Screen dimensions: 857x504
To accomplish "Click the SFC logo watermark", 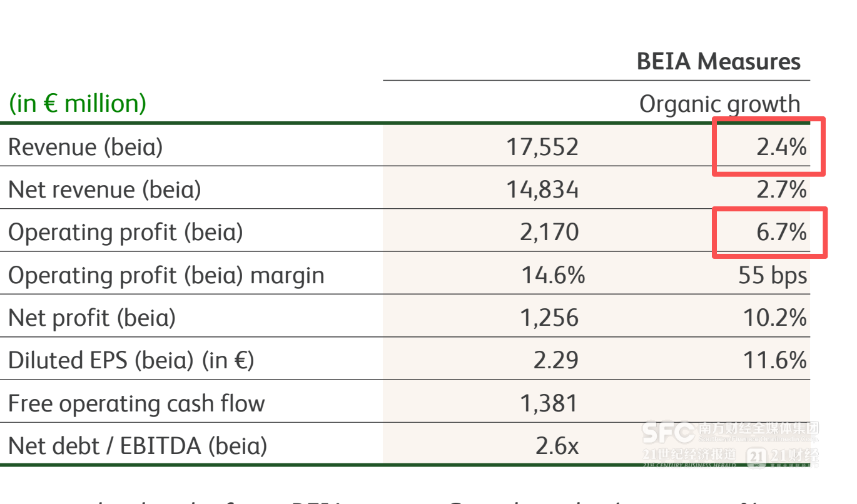I will pyautogui.click(x=668, y=432).
